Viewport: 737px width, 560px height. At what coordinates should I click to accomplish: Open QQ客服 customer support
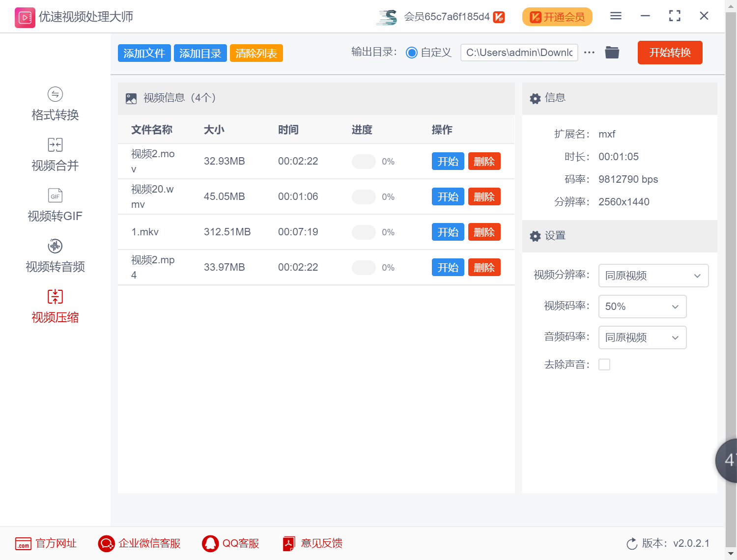(210, 543)
